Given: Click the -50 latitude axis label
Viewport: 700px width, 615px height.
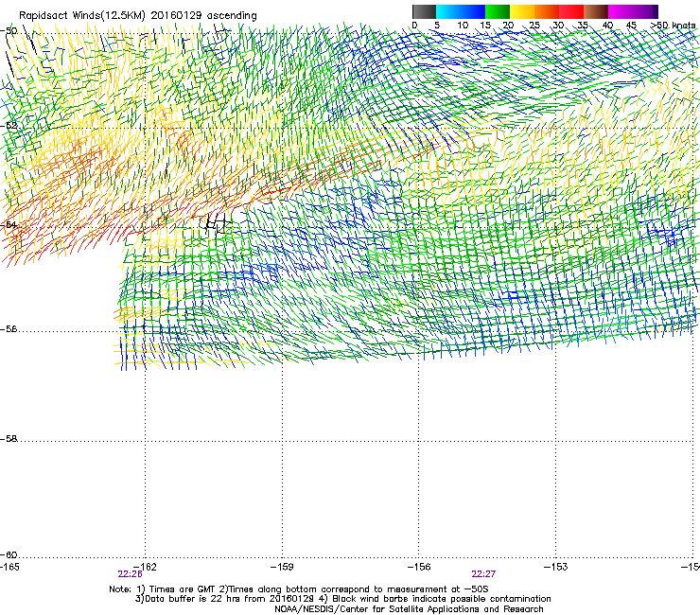Looking at the screenshot, I should 9,31.
